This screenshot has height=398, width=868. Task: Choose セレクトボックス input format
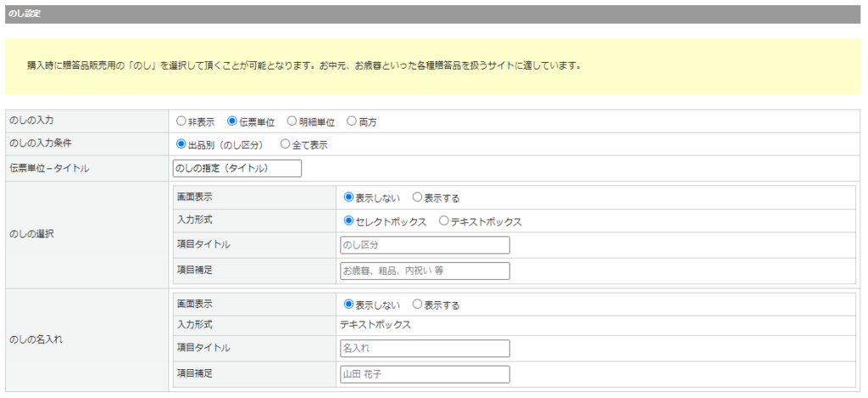[348, 221]
